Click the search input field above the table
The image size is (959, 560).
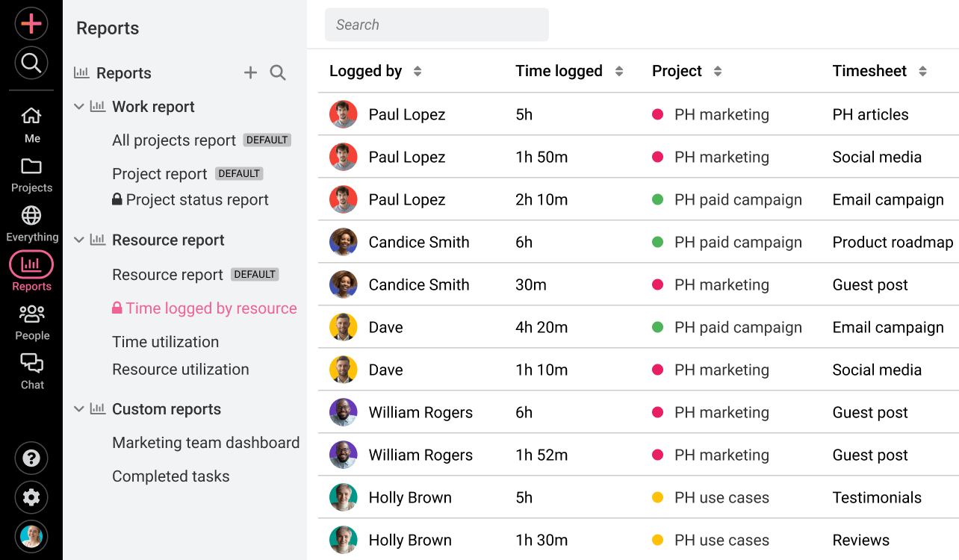436,24
